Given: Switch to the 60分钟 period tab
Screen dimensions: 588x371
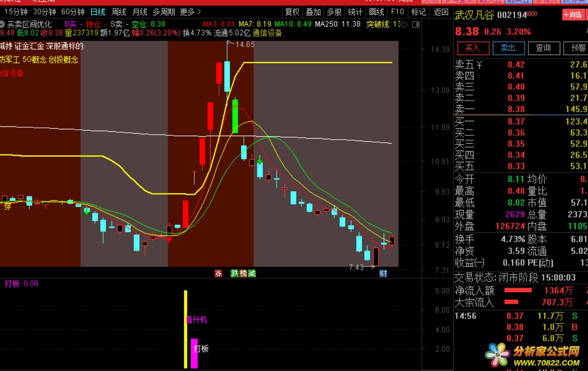Looking at the screenshot, I should (73, 12).
